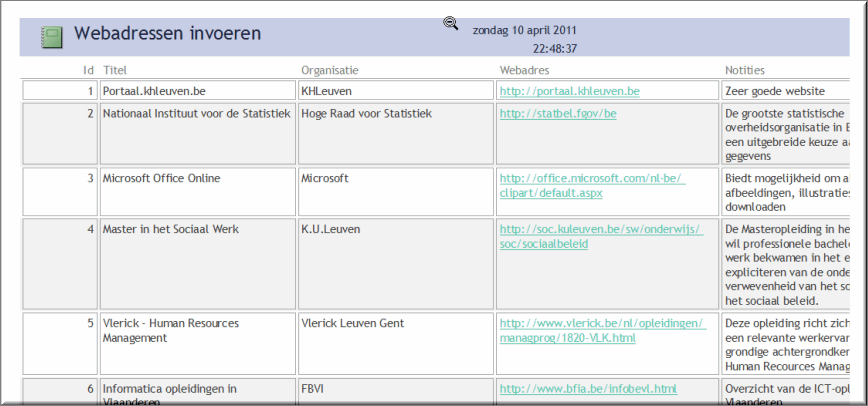Click the Id field with value 1
The height and width of the screenshot is (406, 868).
[60, 90]
